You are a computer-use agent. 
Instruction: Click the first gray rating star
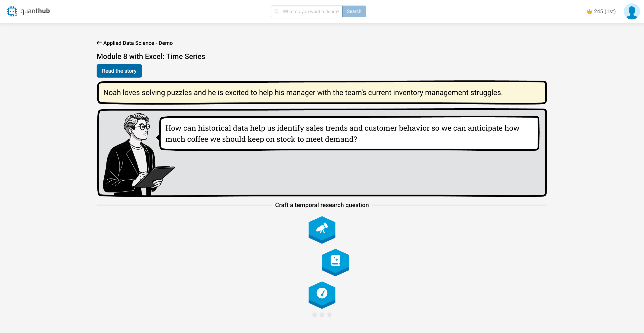[x=314, y=314]
